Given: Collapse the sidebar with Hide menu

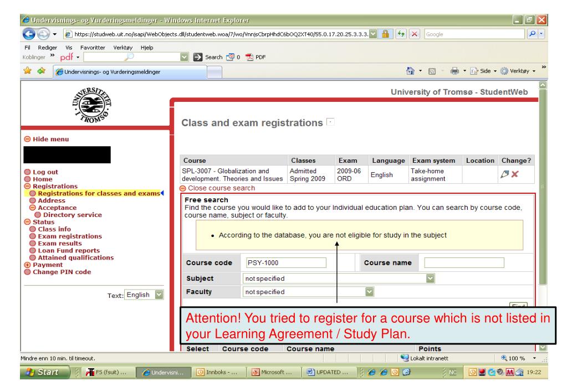Looking at the screenshot, I should (47, 139).
